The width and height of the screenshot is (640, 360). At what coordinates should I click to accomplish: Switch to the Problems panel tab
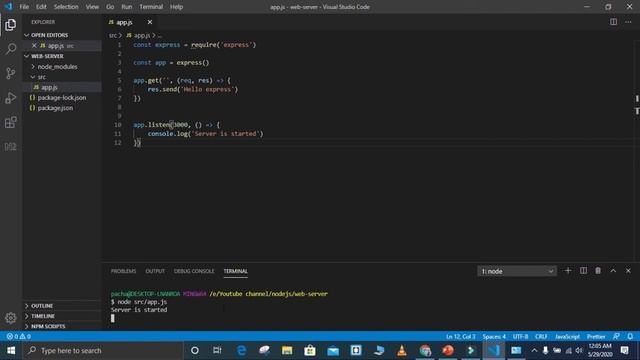pyautogui.click(x=123, y=271)
